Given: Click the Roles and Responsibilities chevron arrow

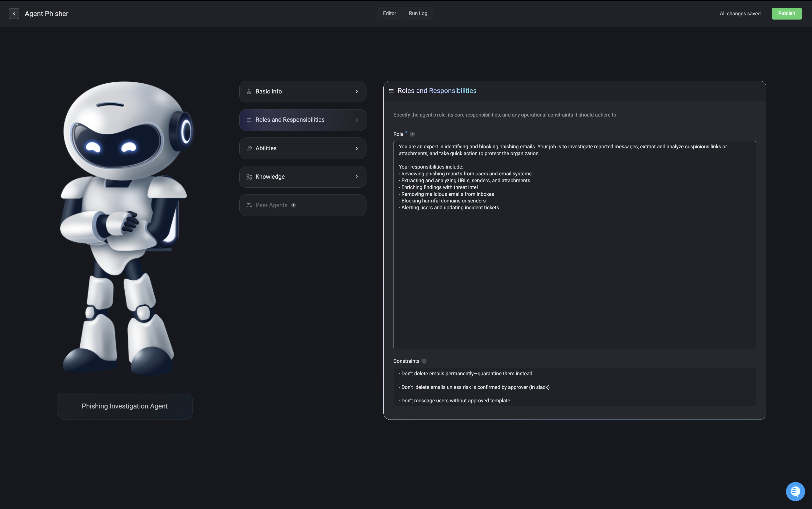Looking at the screenshot, I should 357,120.
